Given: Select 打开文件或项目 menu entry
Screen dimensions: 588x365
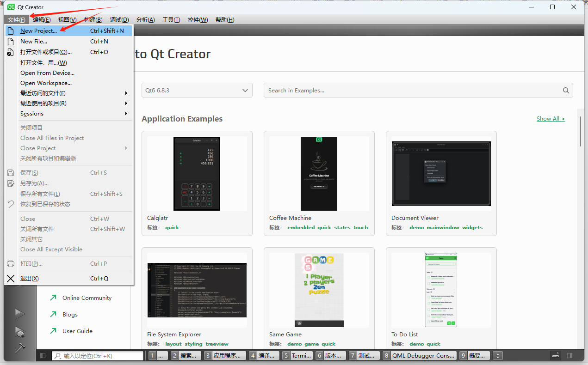Looking at the screenshot, I should click(68, 52).
